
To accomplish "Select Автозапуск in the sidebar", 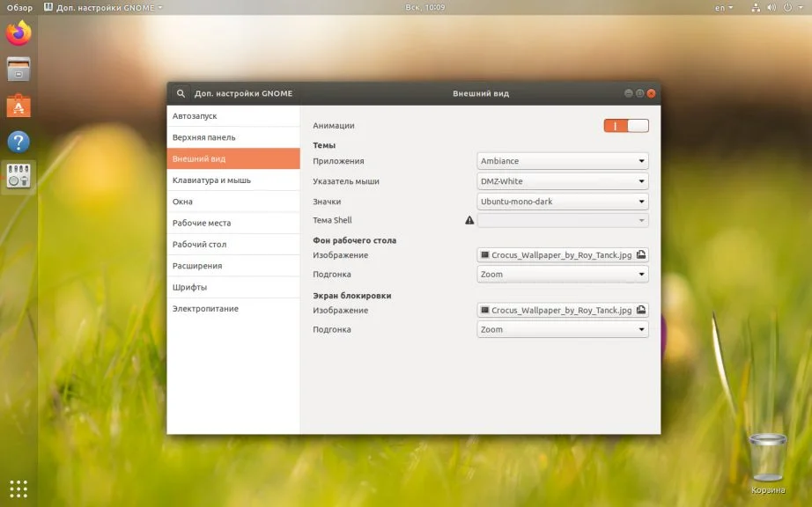I will [233, 116].
